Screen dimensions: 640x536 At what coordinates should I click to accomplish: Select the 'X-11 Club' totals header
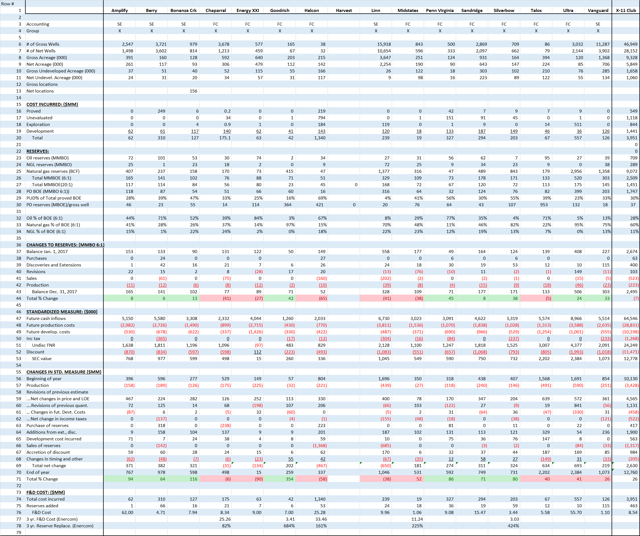click(625, 11)
